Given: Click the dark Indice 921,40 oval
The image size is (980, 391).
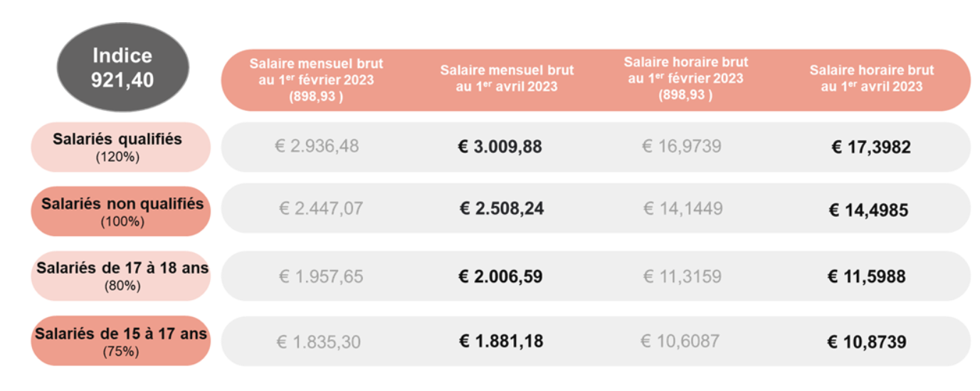Looking at the screenshot, I should pyautogui.click(x=122, y=67).
